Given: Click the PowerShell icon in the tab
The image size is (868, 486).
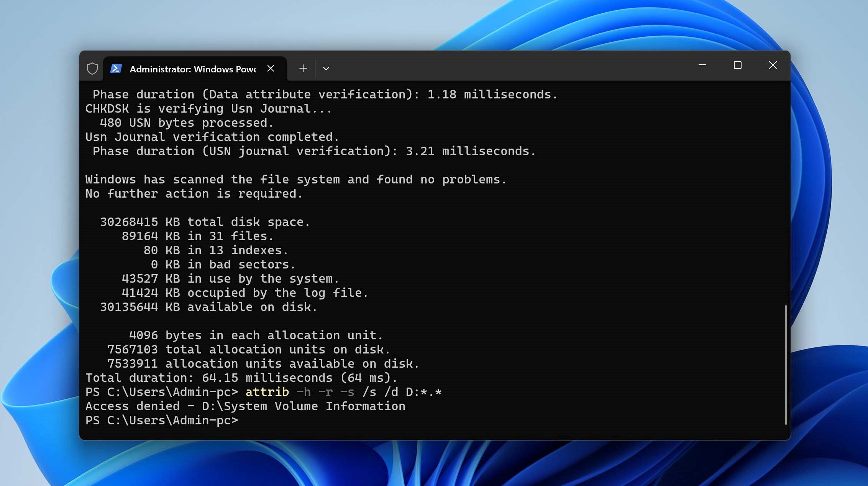Looking at the screenshot, I should [116, 69].
